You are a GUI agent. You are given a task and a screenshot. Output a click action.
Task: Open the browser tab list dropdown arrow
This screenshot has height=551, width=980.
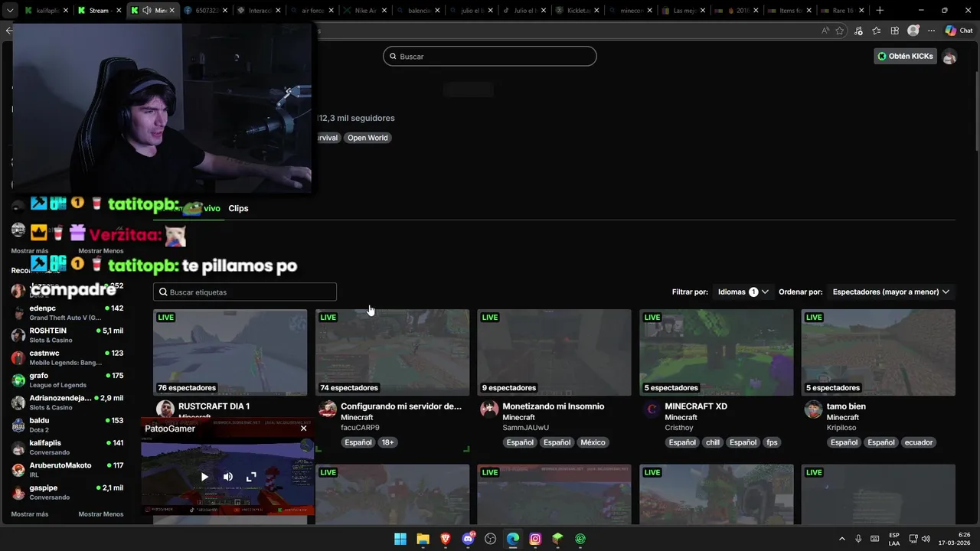click(11, 11)
